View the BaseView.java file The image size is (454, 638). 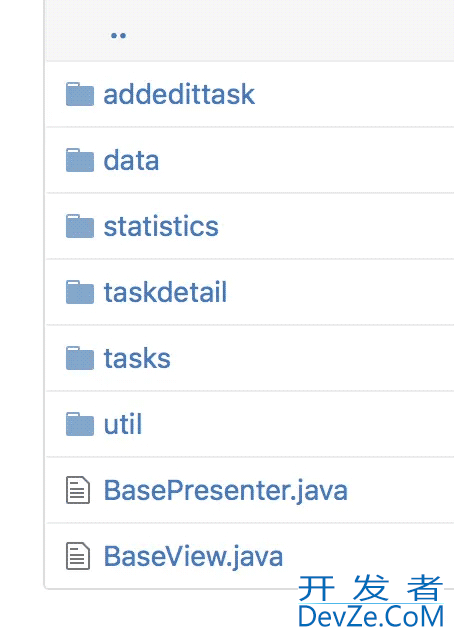point(193,556)
